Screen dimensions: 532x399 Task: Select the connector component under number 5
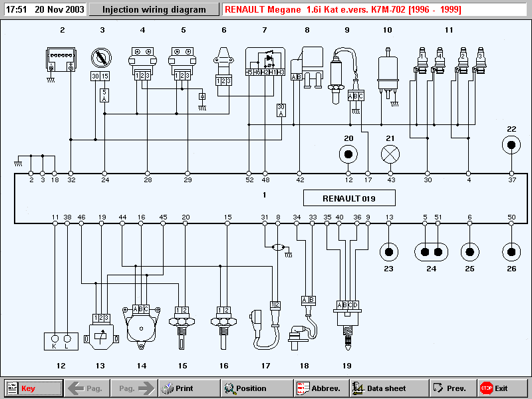182,63
